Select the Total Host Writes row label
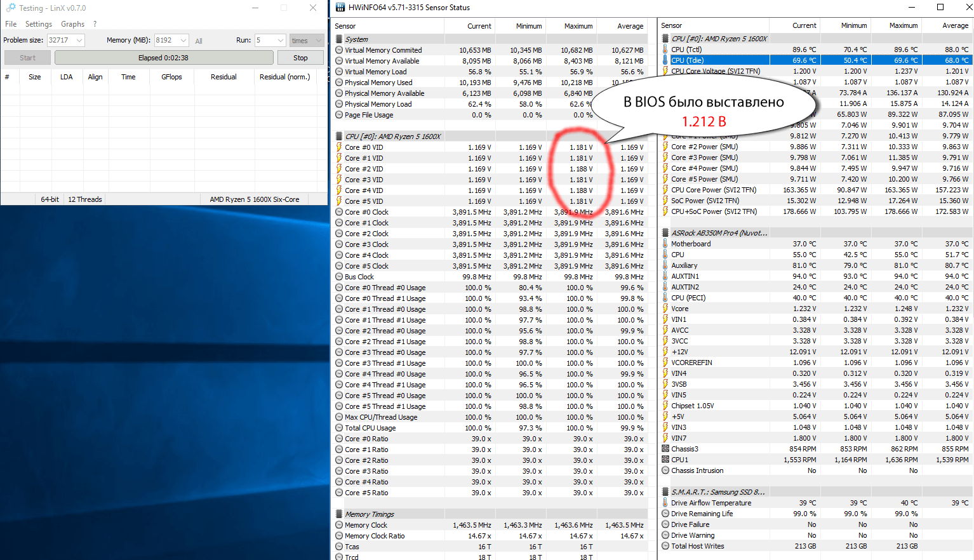Screen dimensions: 974x560 coord(698,546)
